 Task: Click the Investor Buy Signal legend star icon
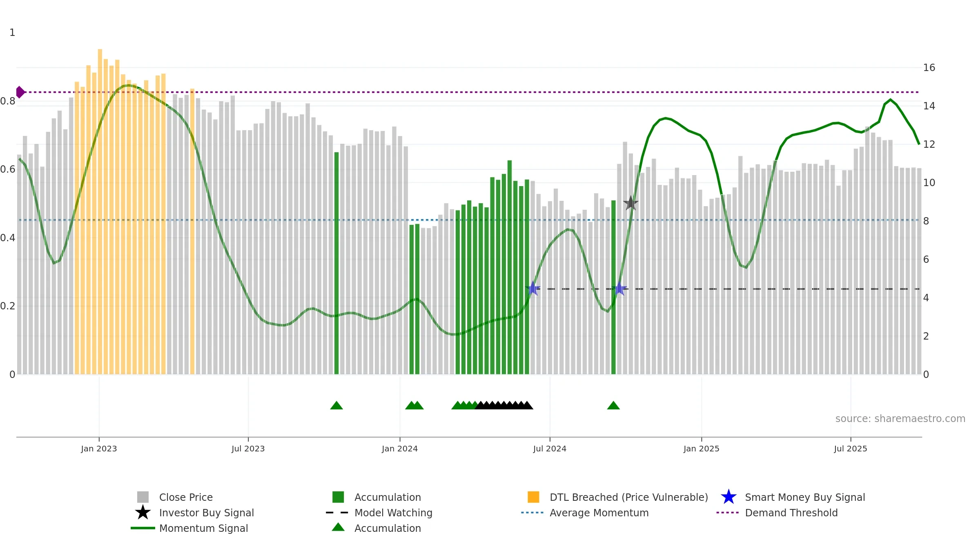click(x=143, y=512)
